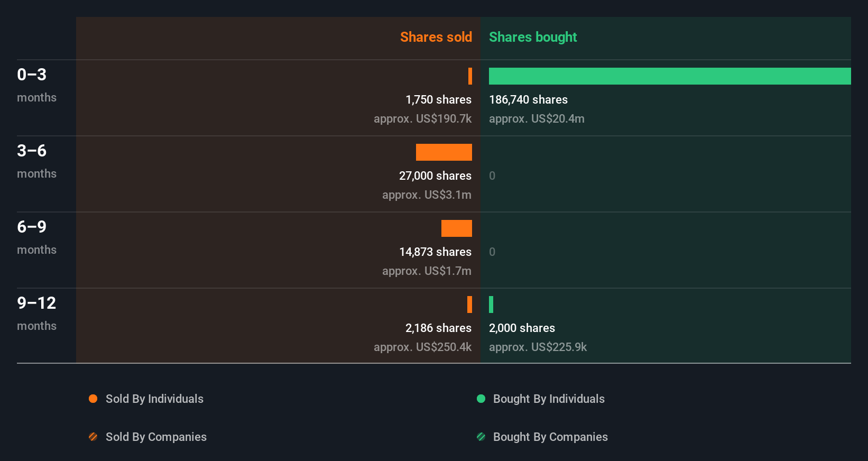Click the 0 bought value in 6–9 months row
The image size is (868, 461).
click(492, 252)
